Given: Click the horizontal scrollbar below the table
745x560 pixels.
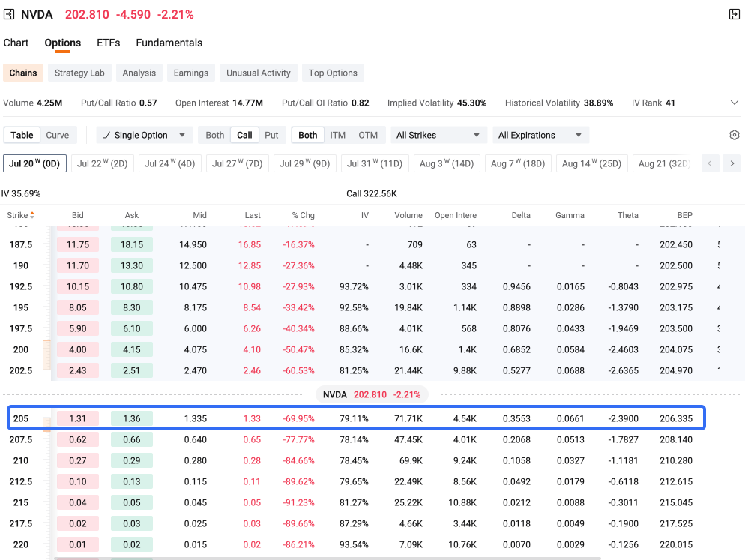Looking at the screenshot, I should pyautogui.click(x=328, y=558).
